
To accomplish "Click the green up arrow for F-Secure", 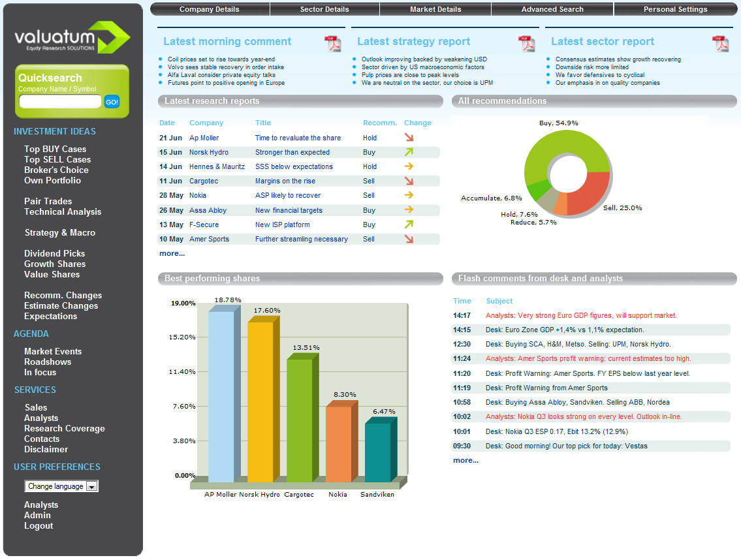I will (x=409, y=224).
